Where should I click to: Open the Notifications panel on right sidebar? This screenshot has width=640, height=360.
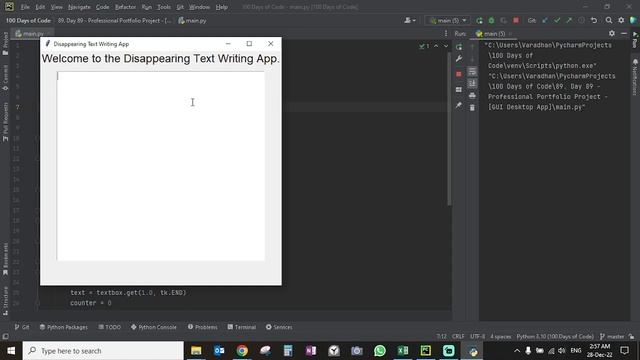(x=635, y=77)
